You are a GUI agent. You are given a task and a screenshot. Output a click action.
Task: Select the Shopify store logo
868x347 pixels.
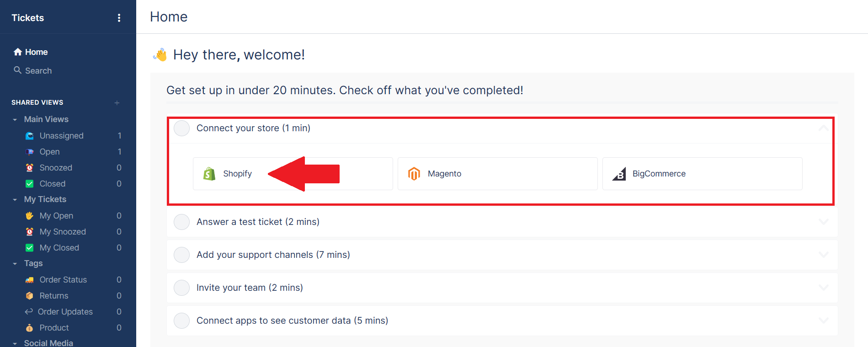click(209, 174)
